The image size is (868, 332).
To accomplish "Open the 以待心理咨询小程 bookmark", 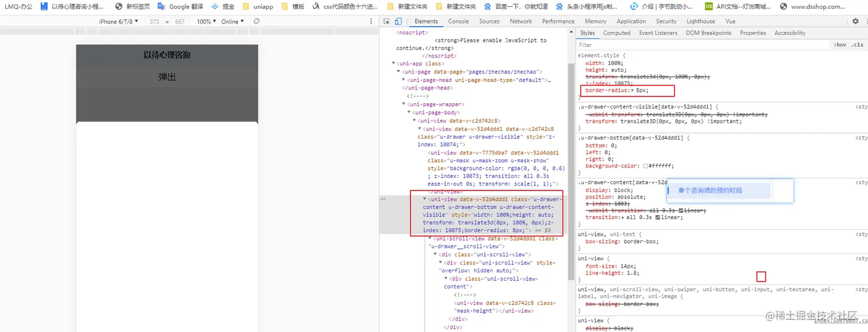I will [72, 7].
